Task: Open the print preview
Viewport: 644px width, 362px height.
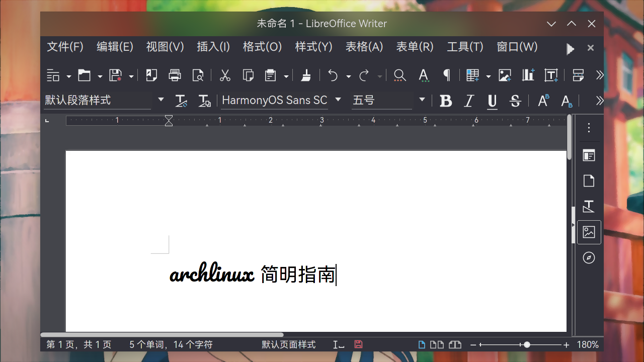Action: [198, 75]
